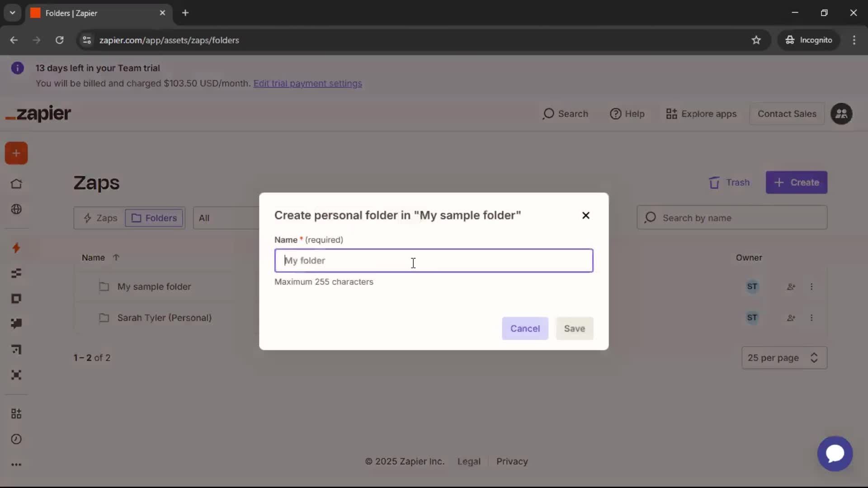Open Interfaces sidebar icon

16,299
